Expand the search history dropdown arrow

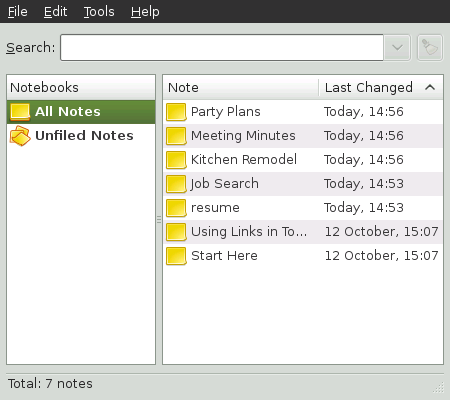click(x=397, y=47)
